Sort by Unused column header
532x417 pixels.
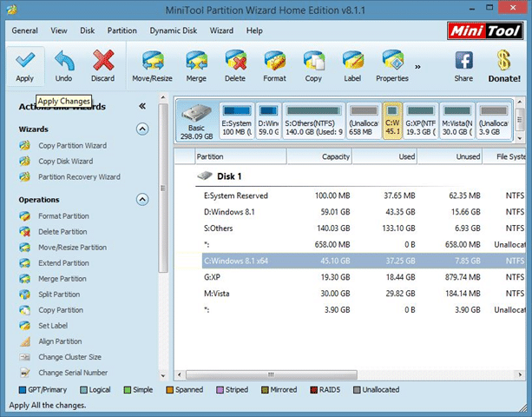click(x=450, y=156)
